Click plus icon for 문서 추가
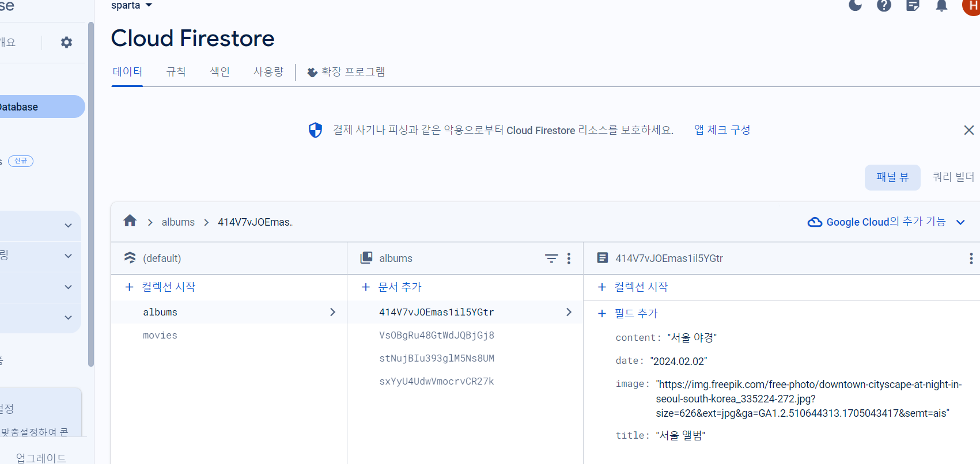Image resolution: width=980 pixels, height=464 pixels. 365,287
